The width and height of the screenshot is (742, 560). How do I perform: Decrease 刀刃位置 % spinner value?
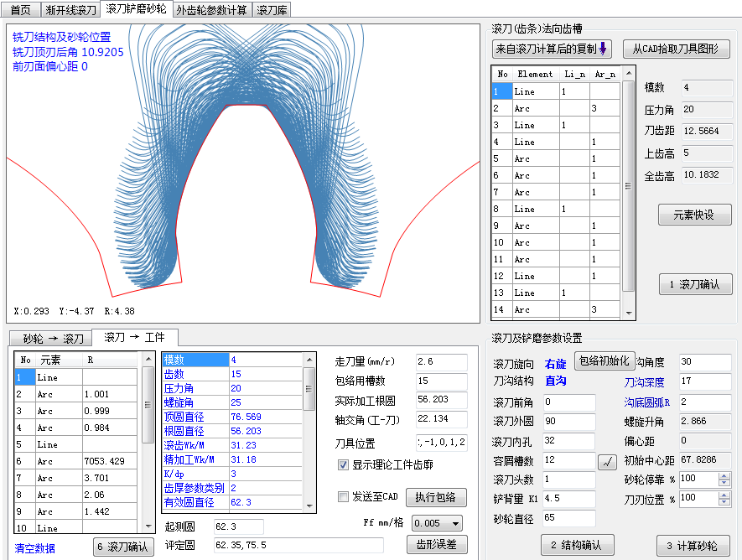click(x=724, y=502)
